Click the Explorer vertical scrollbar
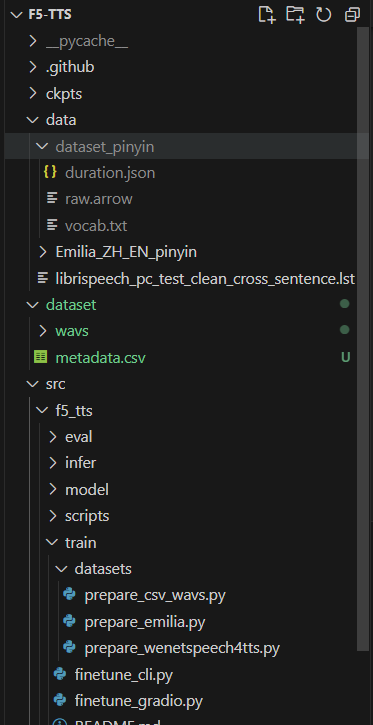Screen dimensions: 373x725 coord(363,338)
